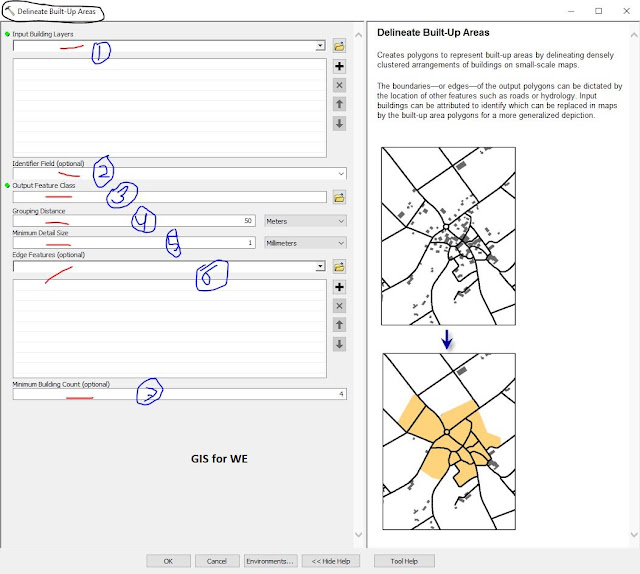The width and height of the screenshot is (640, 574).
Task: Click the before-generalization map illustration
Action: 448,236
